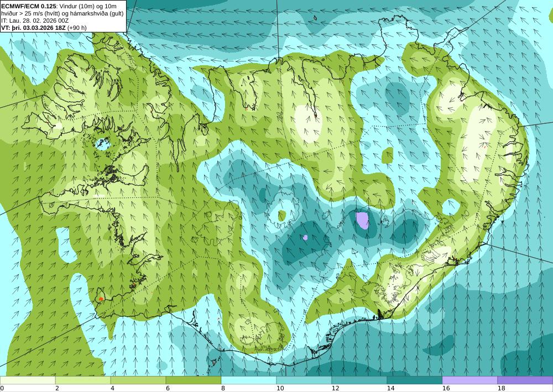
Task: Select the light purple 16–18 m/s legend swatch
Action: pyautogui.click(x=469, y=380)
